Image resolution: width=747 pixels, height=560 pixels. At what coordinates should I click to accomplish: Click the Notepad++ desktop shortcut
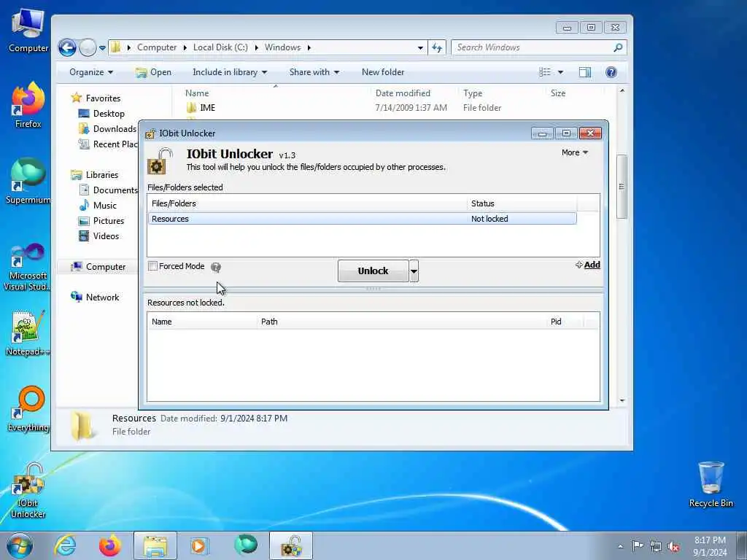pos(27,333)
